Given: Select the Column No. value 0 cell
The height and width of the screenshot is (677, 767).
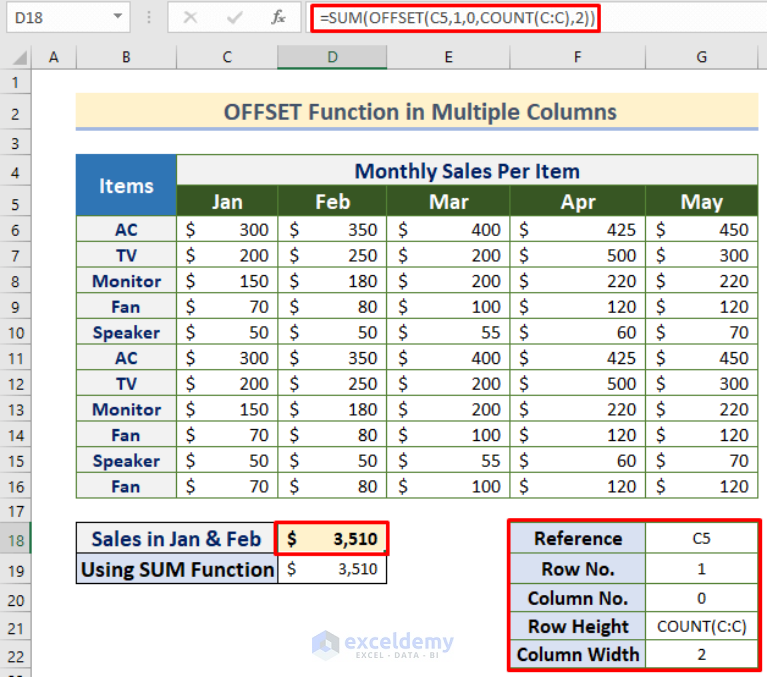Looking at the screenshot, I should pyautogui.click(x=701, y=598).
